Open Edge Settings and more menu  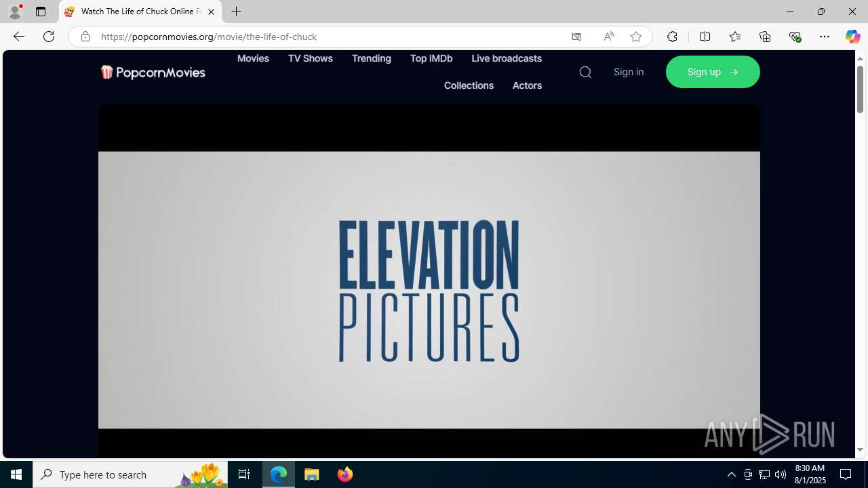click(825, 37)
